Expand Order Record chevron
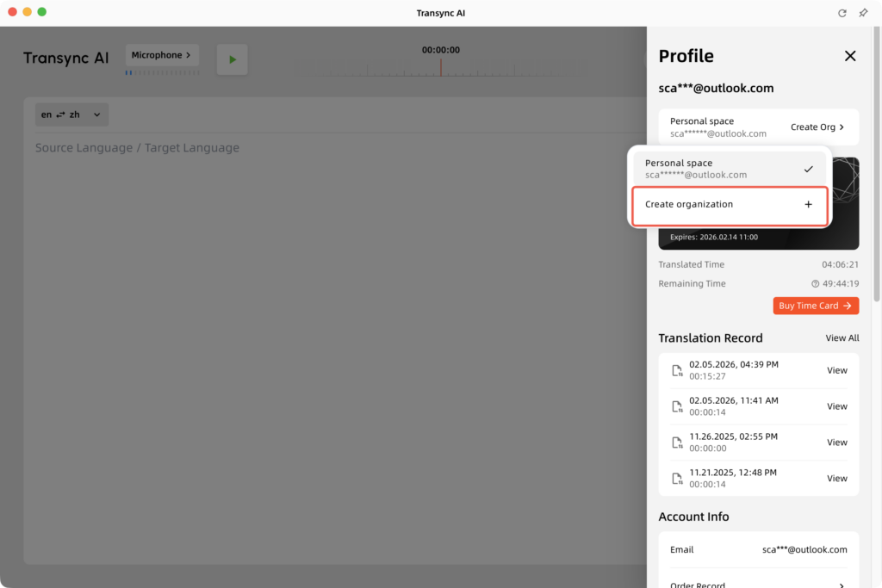 [x=842, y=585]
